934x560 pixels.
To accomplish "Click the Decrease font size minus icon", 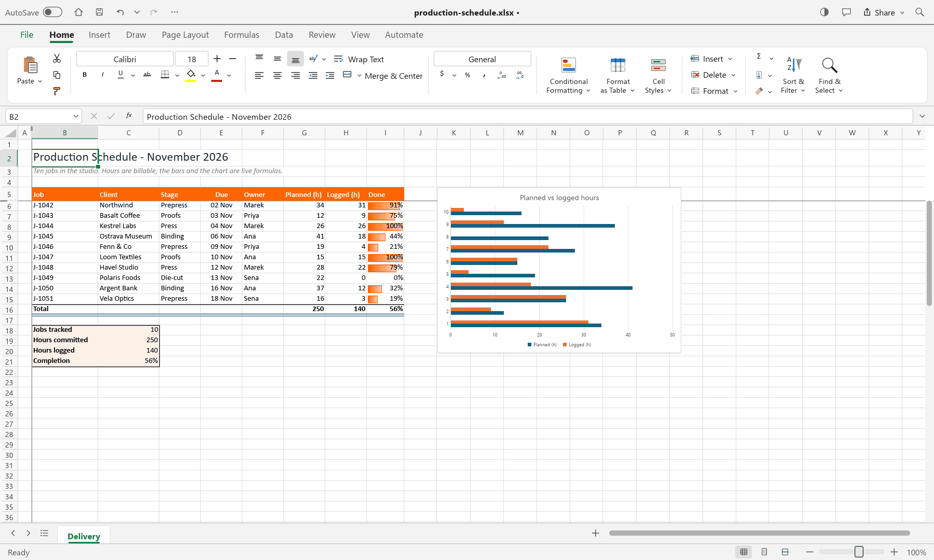I will (232, 59).
